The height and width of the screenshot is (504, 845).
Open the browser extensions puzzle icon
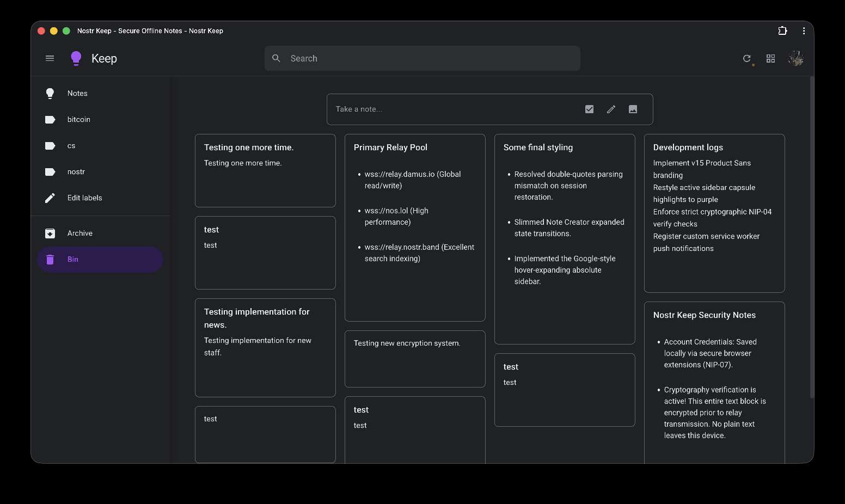tap(782, 31)
